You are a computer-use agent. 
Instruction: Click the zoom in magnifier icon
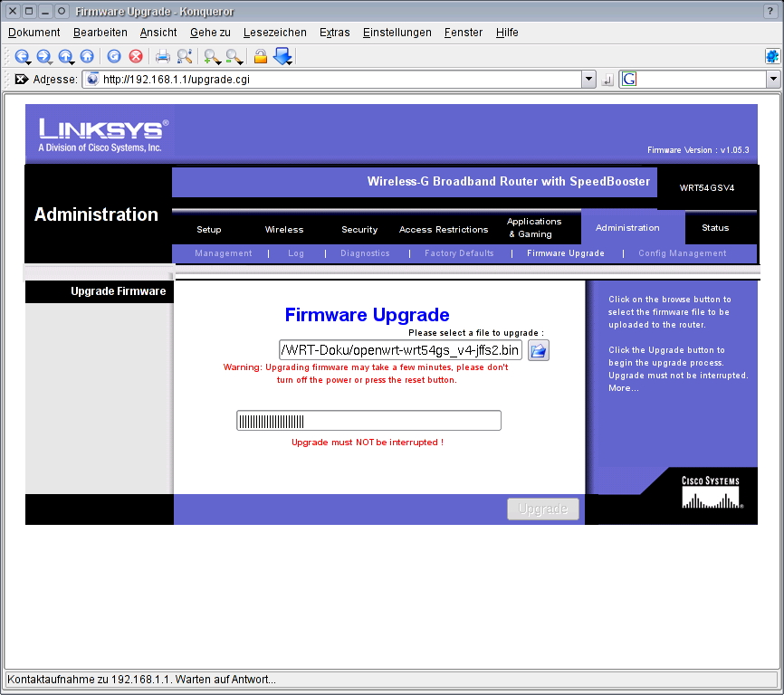click(212, 56)
